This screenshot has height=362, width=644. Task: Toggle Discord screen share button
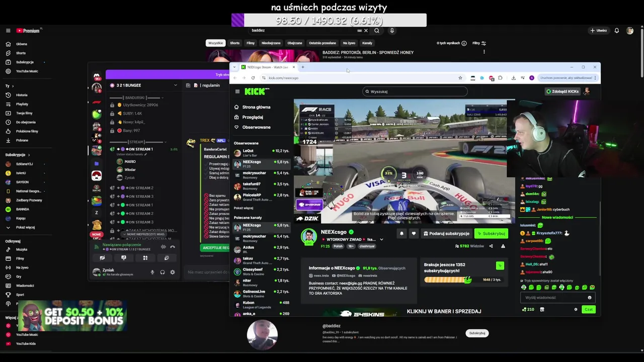coord(124,258)
